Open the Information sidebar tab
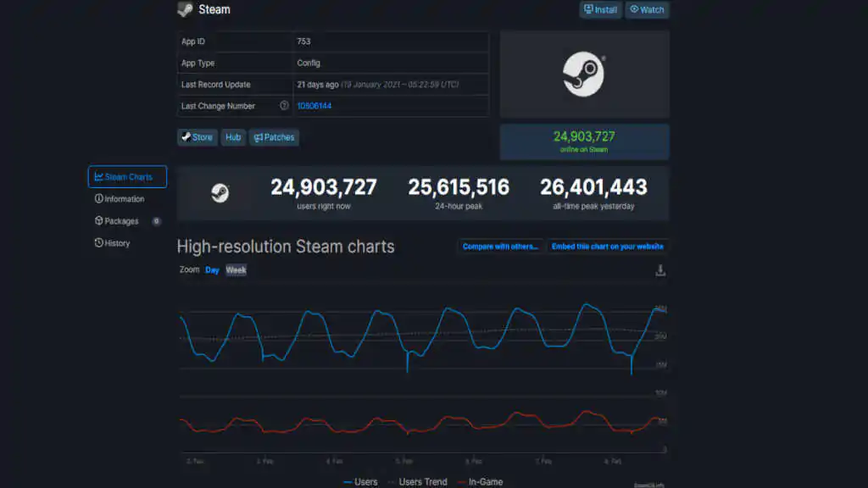This screenshot has width=868, height=488. (120, 198)
